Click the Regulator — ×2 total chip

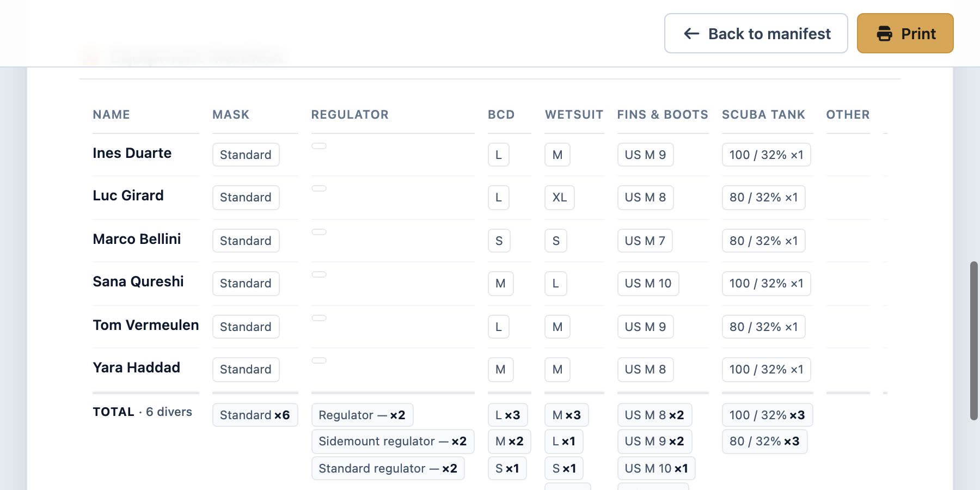362,415
